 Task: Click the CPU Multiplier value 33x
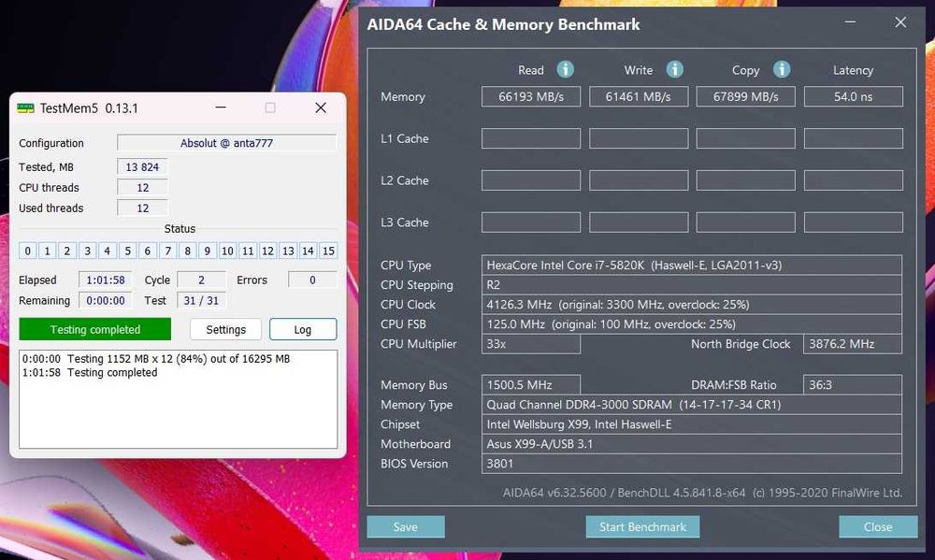pos(531,344)
